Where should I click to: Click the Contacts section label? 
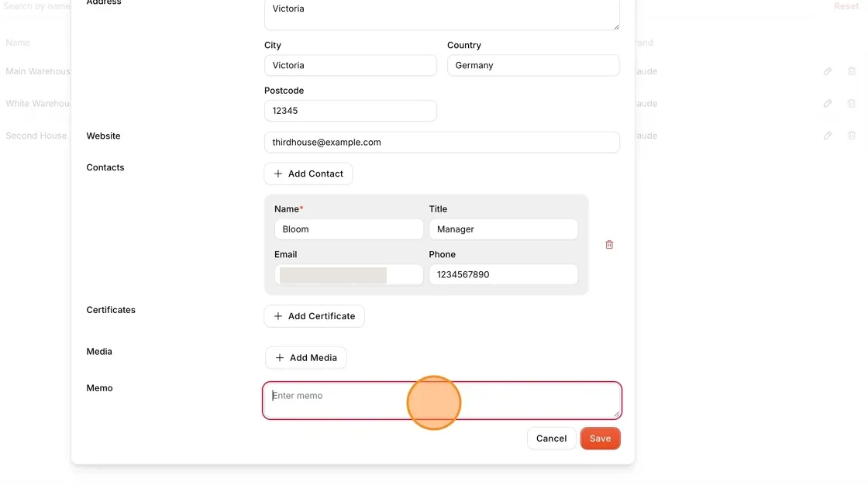click(105, 168)
